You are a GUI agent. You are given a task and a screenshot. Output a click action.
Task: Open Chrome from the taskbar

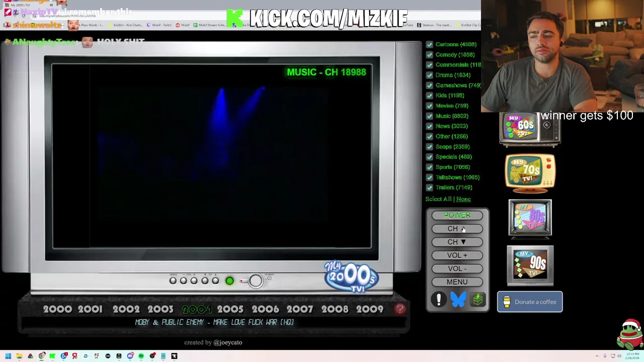pos(41,356)
